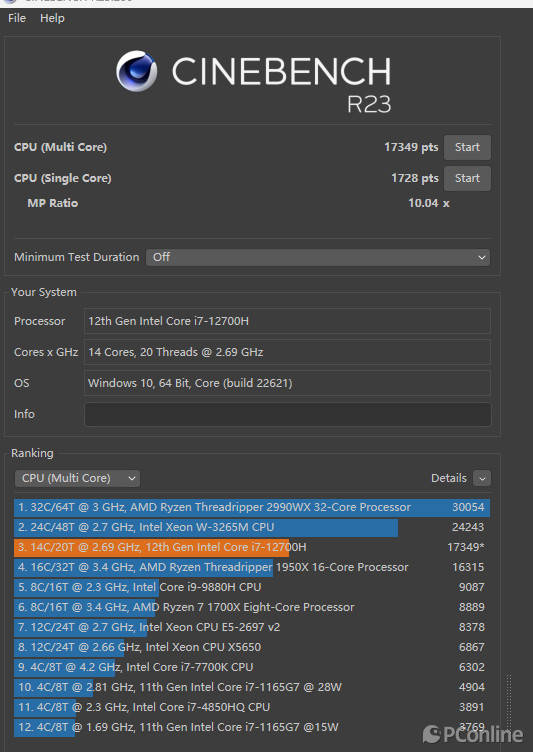Select the highlighted i7-12700H ranking row
533x752 pixels.
click(x=252, y=547)
